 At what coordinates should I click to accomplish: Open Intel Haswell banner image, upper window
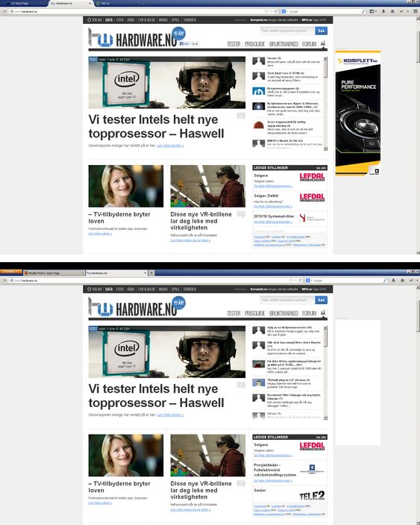tap(167, 82)
